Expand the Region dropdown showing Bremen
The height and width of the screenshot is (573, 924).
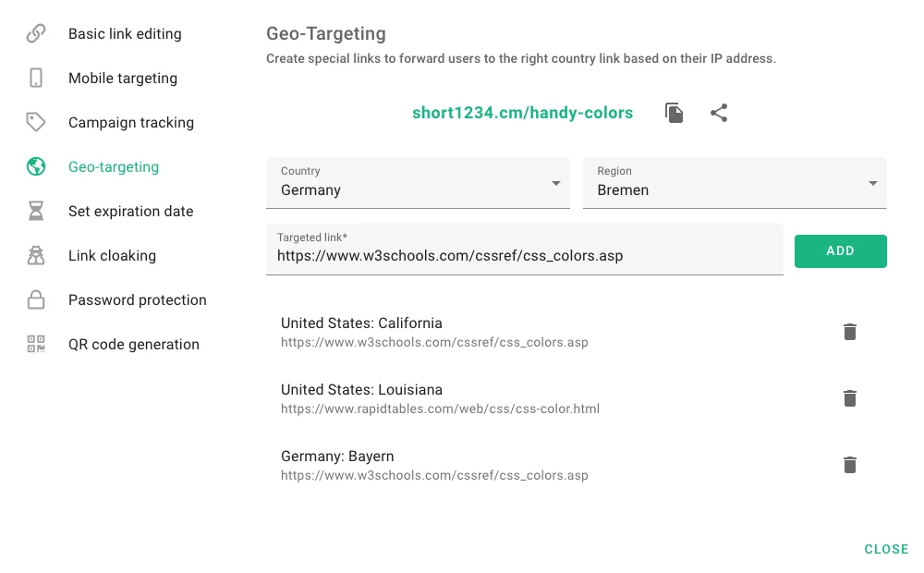click(x=734, y=183)
